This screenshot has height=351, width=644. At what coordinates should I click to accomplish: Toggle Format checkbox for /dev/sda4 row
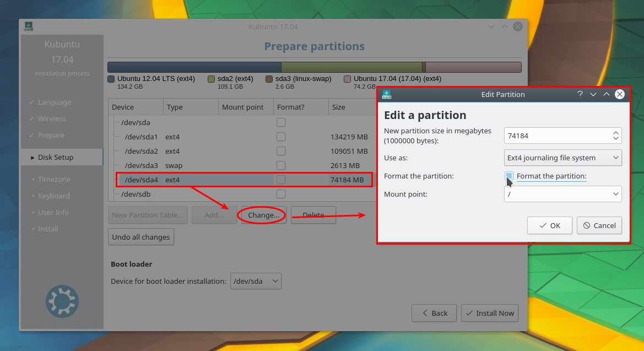[281, 180]
